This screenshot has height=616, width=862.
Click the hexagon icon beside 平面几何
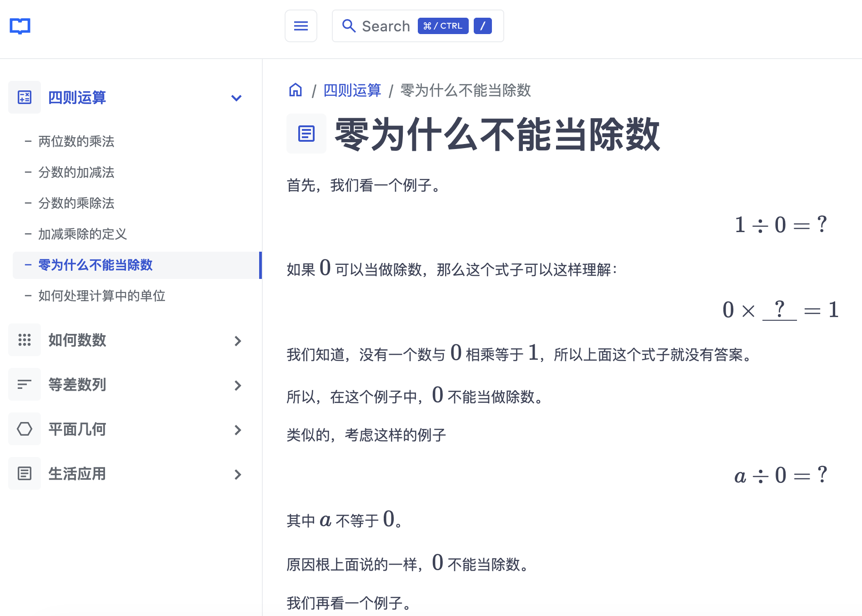[25, 429]
